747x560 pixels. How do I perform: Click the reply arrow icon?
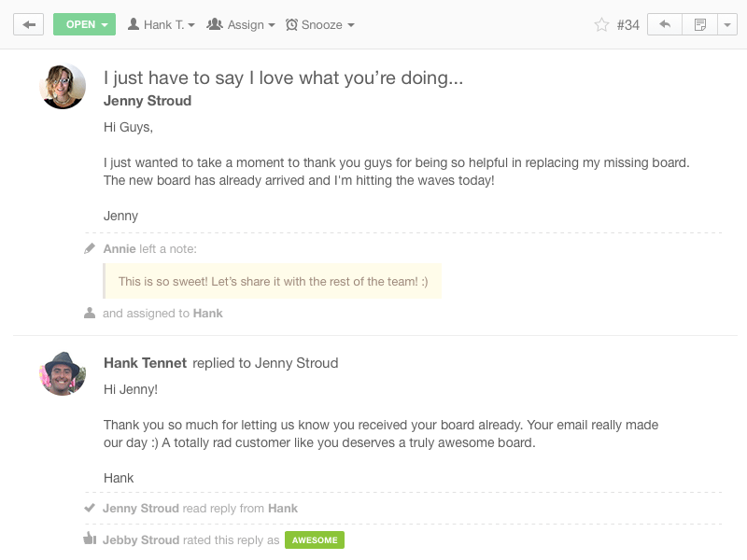coord(665,25)
